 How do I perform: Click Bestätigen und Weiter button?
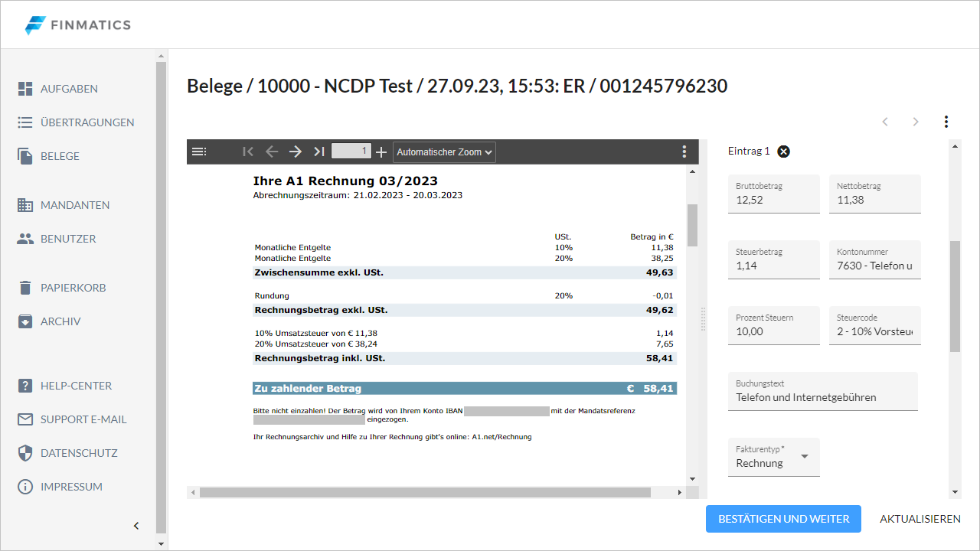[783, 519]
